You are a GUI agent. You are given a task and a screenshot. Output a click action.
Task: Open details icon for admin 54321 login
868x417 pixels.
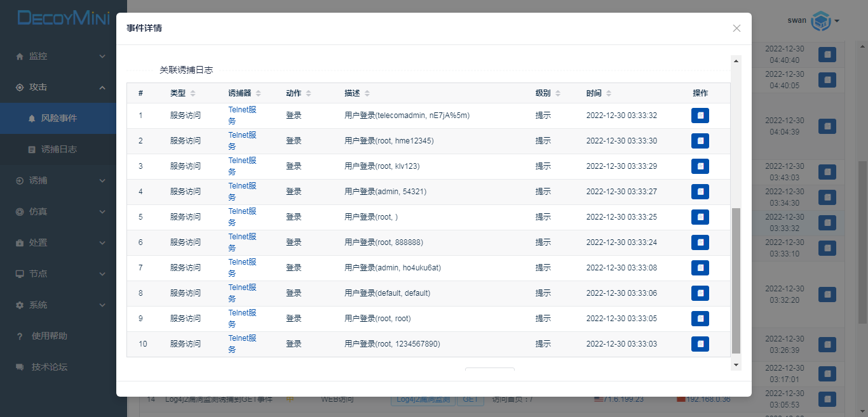(x=700, y=192)
